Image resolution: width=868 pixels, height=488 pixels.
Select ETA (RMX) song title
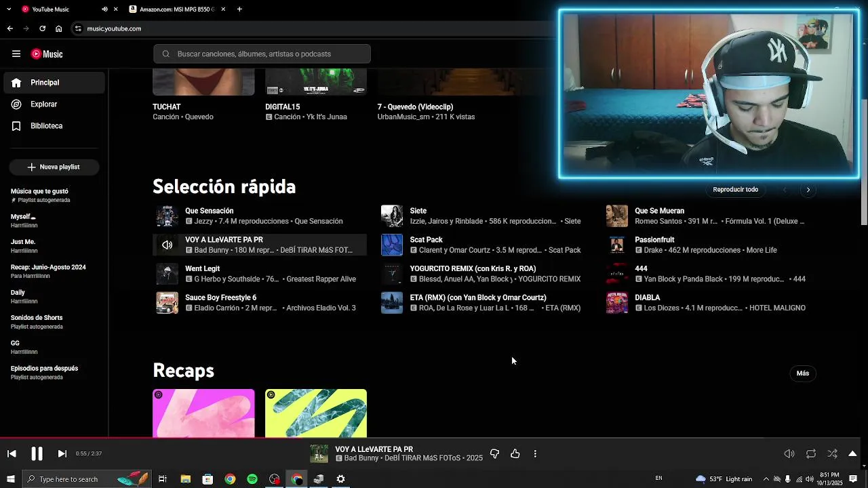[478, 298]
